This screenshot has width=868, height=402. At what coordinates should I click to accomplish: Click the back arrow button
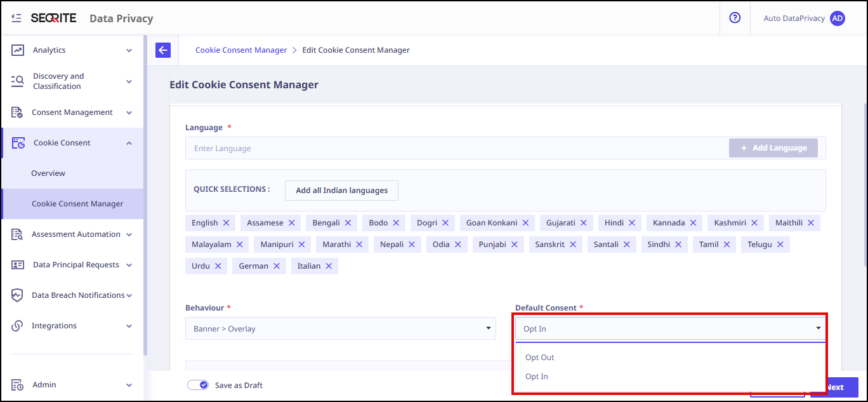tap(163, 50)
